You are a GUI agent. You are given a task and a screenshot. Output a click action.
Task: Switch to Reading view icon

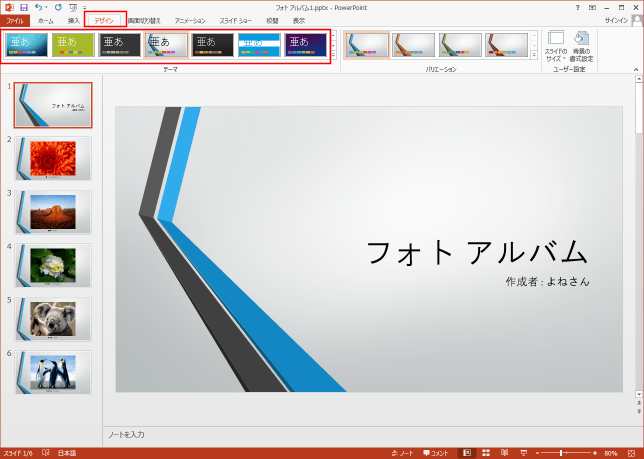[503, 453]
